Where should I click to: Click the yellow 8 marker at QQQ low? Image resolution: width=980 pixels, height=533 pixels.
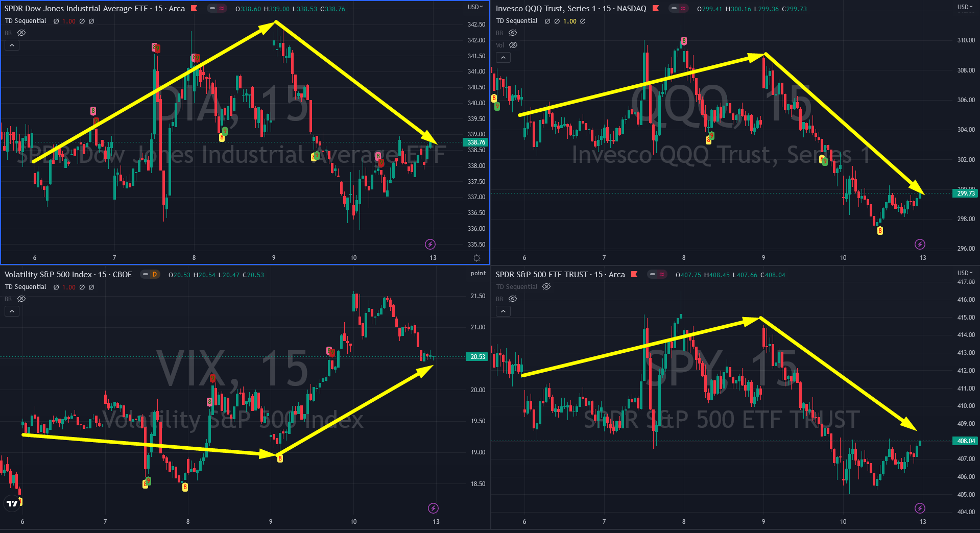coord(880,231)
